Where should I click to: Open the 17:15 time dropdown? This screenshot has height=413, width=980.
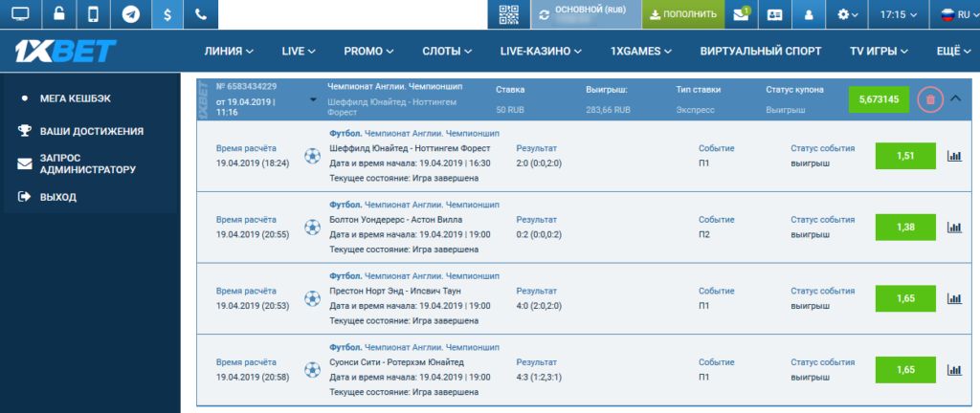coord(902,14)
